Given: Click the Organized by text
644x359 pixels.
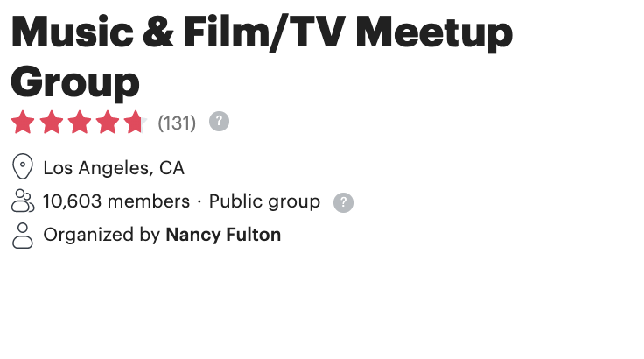Looking at the screenshot, I should [x=101, y=236].
